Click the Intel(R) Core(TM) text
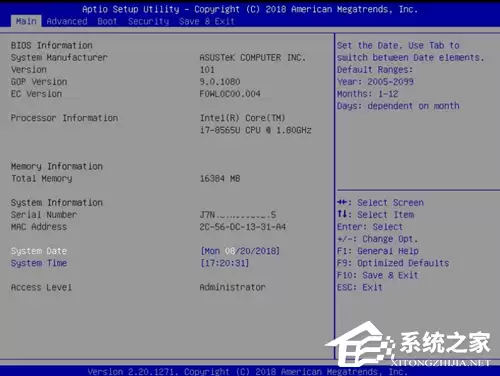This screenshot has height=376, width=500. coord(242,118)
